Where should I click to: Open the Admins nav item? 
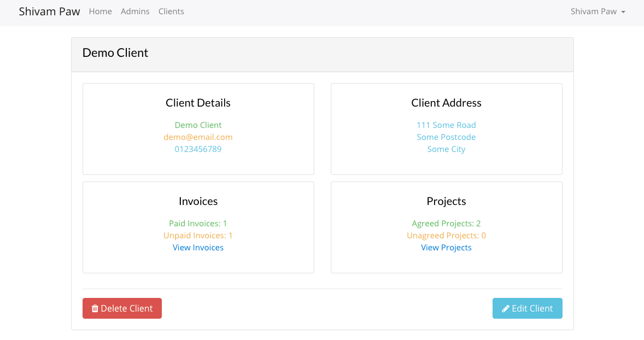click(135, 11)
